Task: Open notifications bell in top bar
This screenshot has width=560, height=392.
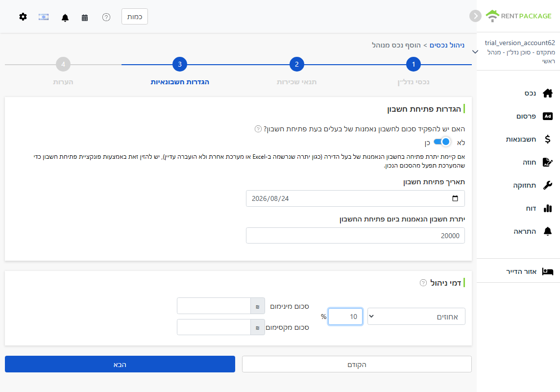Action: (65, 18)
